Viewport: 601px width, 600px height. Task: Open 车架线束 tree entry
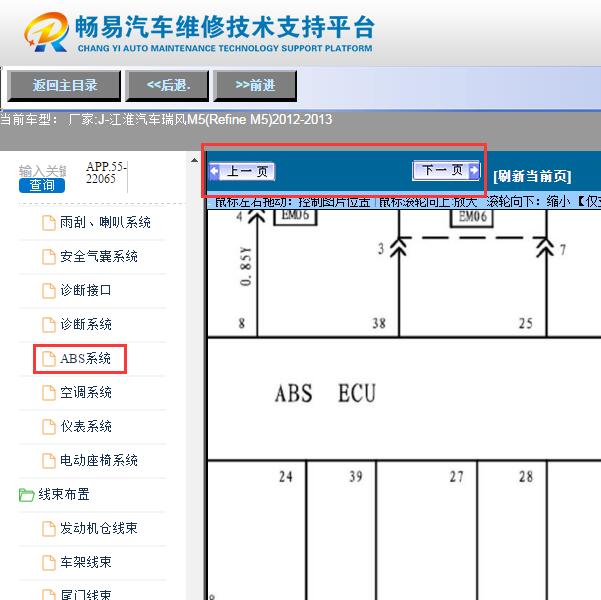pos(85,562)
